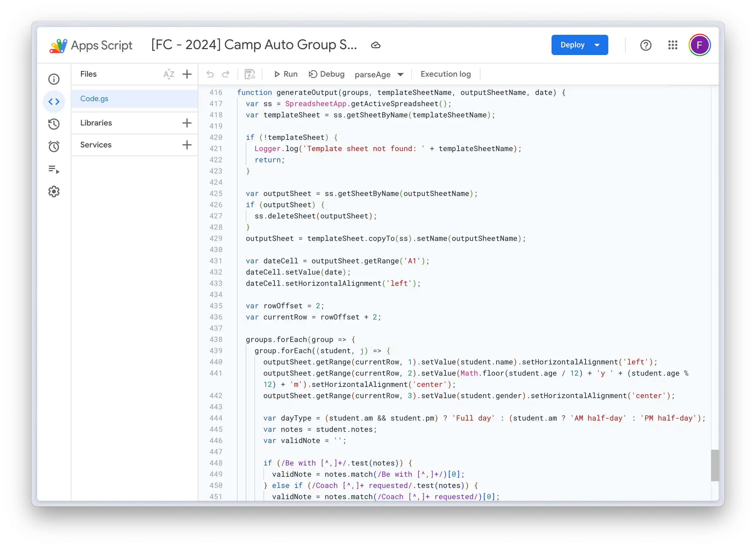The height and width of the screenshot is (548, 756).
Task: Click the Libraries section label
Action: coord(96,123)
